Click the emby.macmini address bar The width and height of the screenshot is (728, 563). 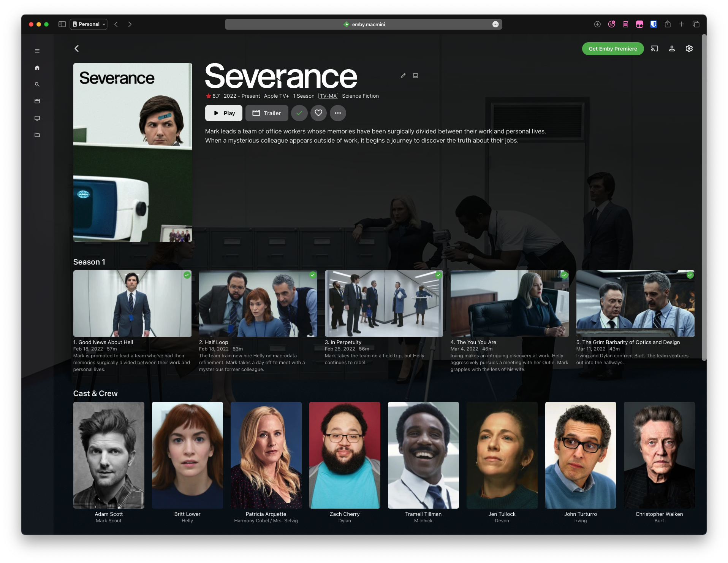pyautogui.click(x=364, y=24)
